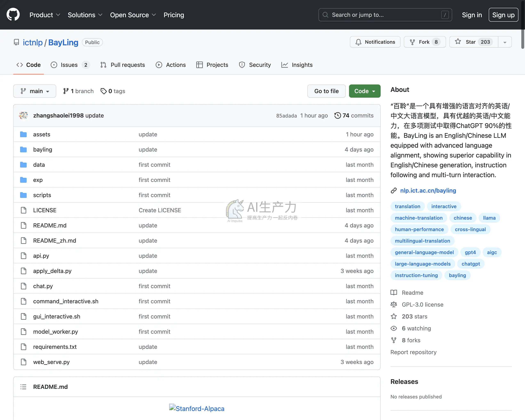This screenshot has height=420, width=525.
Task: Focus the Search or jump to field
Action: click(x=385, y=15)
